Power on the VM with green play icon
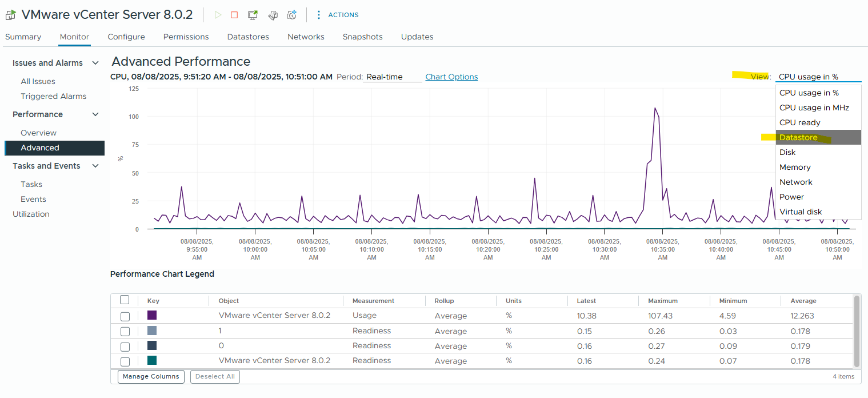868x398 pixels. (218, 15)
